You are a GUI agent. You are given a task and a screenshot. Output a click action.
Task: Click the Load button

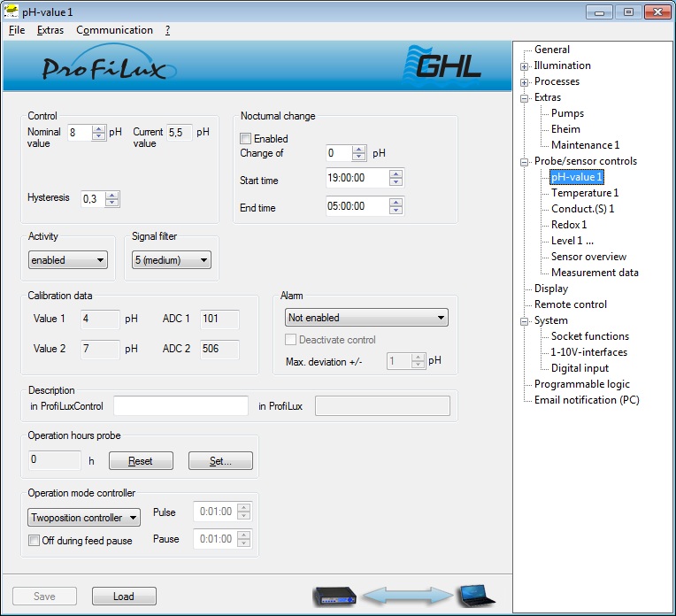(x=124, y=597)
